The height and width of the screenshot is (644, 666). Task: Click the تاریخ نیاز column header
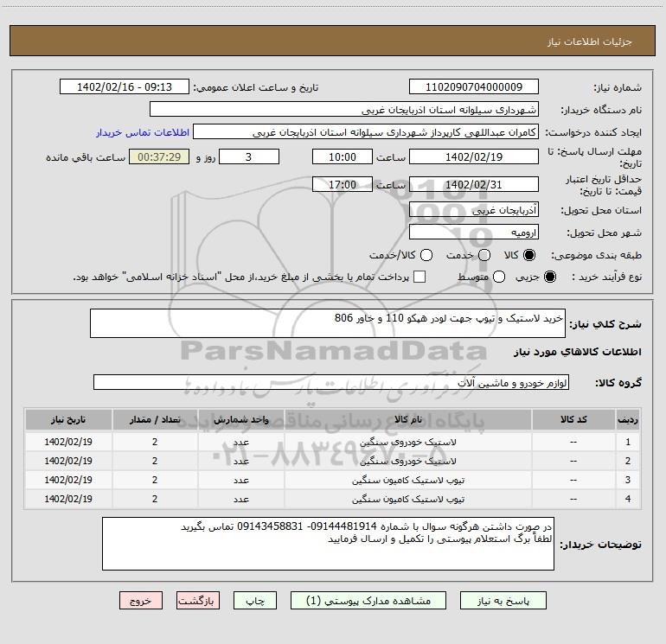pos(68,420)
